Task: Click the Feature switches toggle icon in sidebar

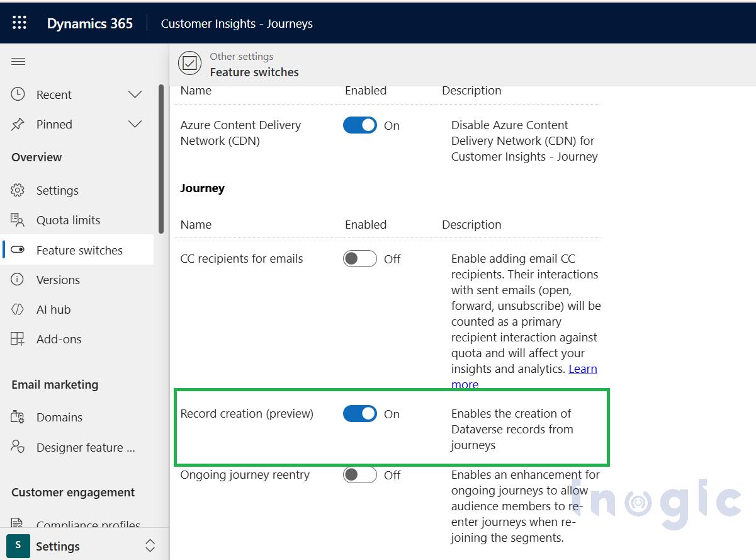Action: tap(18, 250)
